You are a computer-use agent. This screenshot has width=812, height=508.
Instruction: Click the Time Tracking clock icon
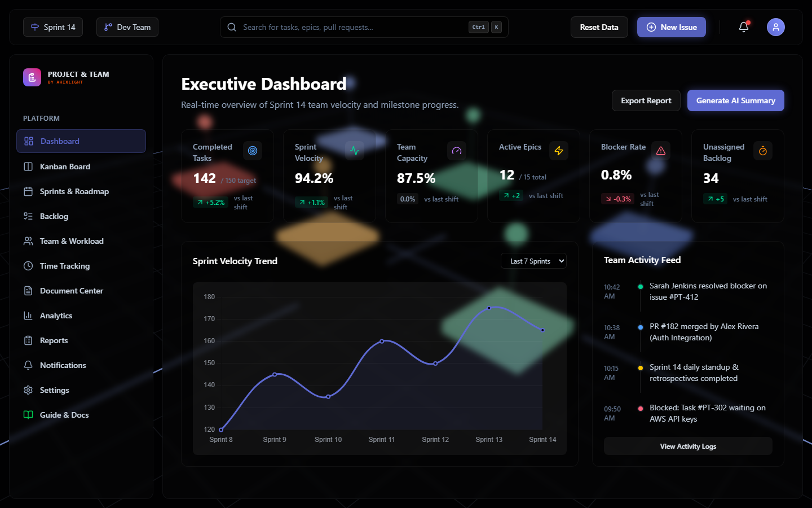tap(28, 266)
